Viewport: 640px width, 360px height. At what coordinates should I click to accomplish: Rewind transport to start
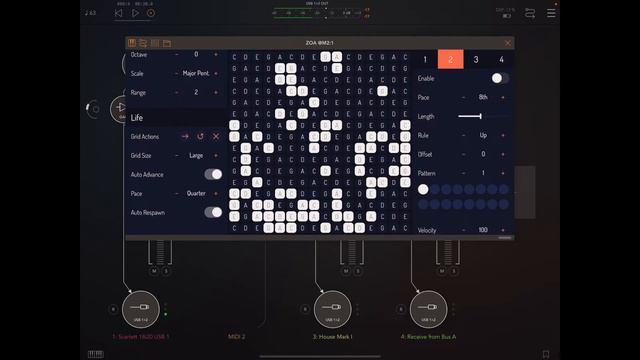pyautogui.click(x=118, y=13)
